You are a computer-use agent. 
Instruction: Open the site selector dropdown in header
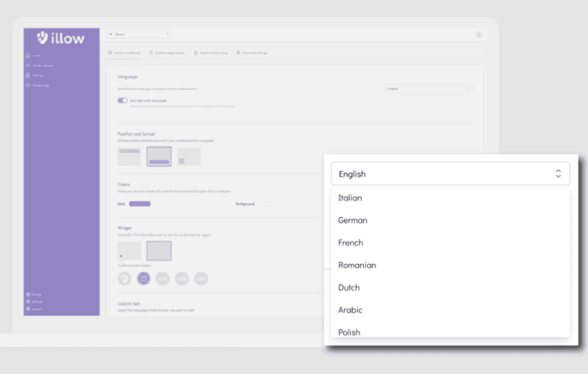(x=138, y=34)
